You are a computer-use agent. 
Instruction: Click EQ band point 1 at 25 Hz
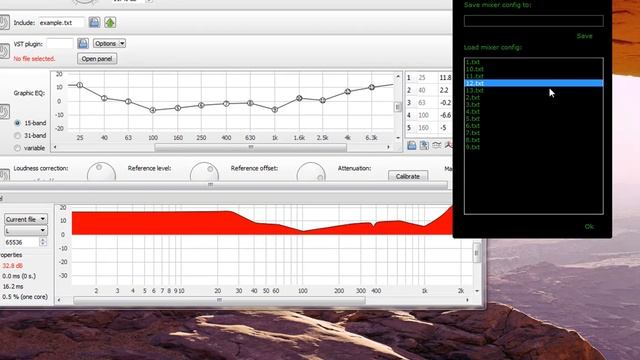click(x=80, y=85)
